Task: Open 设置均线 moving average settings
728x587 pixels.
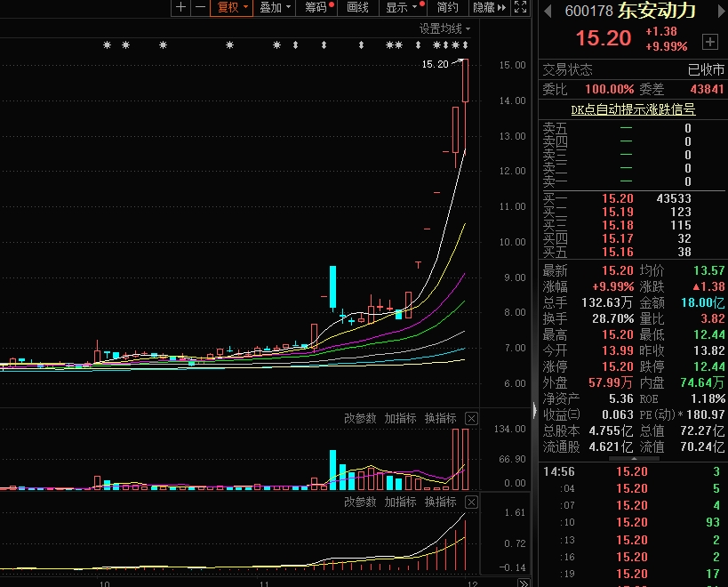Action: pos(444,28)
